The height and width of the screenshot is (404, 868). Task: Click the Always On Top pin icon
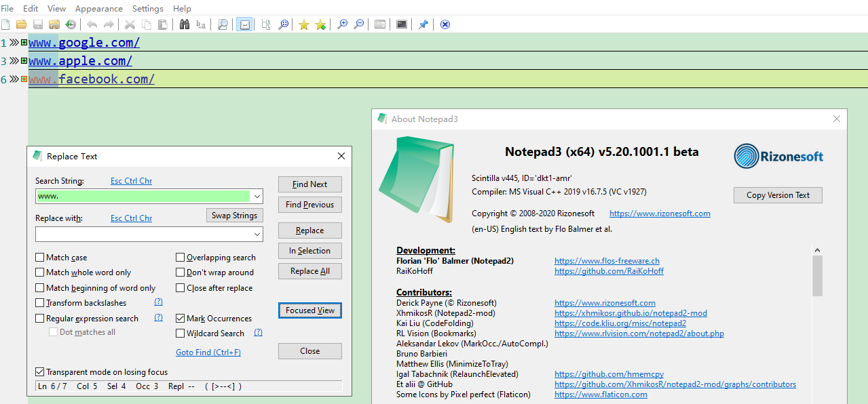423,24
